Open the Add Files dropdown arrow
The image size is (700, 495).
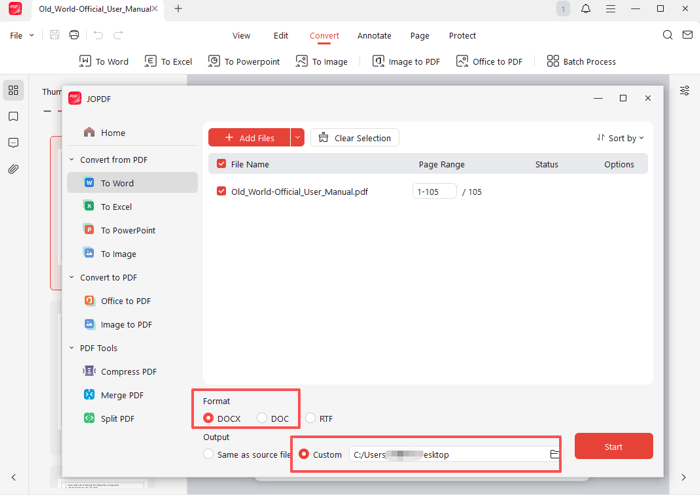tap(297, 137)
